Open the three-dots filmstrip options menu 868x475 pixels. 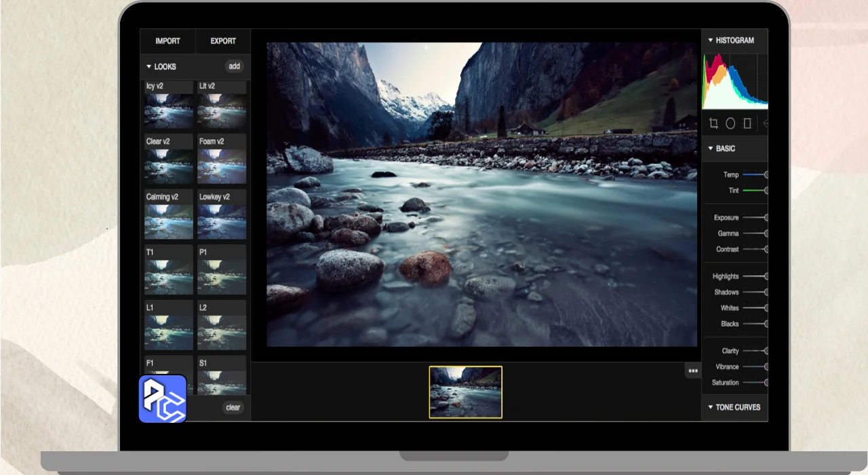click(x=692, y=371)
